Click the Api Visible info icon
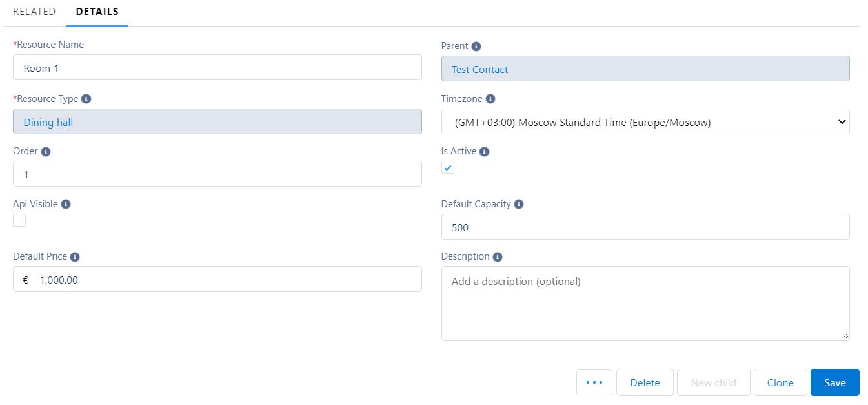Viewport: 868px width, 405px height. (66, 204)
